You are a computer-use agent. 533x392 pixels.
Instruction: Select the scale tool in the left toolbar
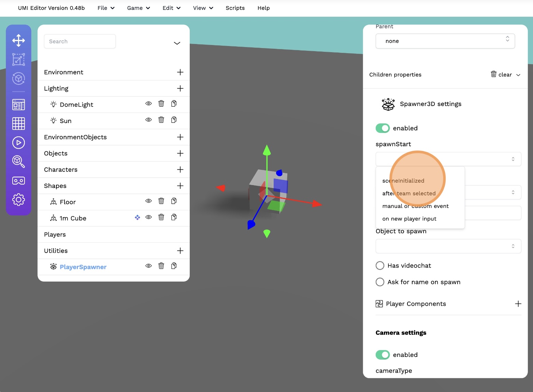(x=18, y=59)
